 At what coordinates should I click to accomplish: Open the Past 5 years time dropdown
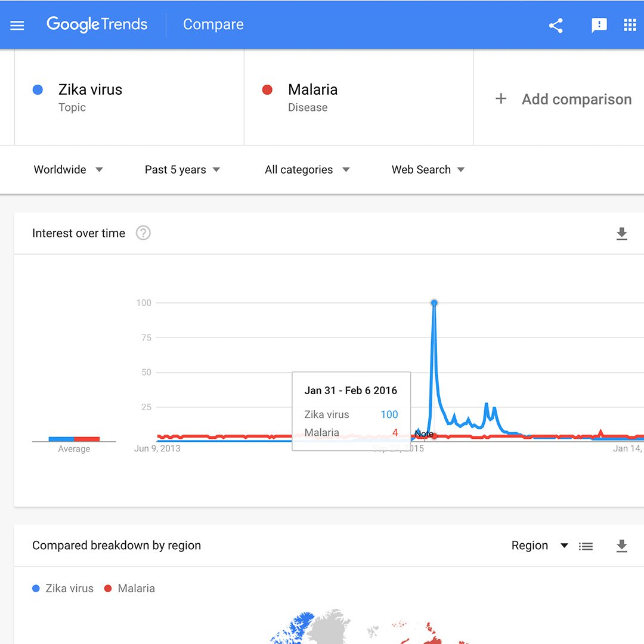click(x=182, y=169)
